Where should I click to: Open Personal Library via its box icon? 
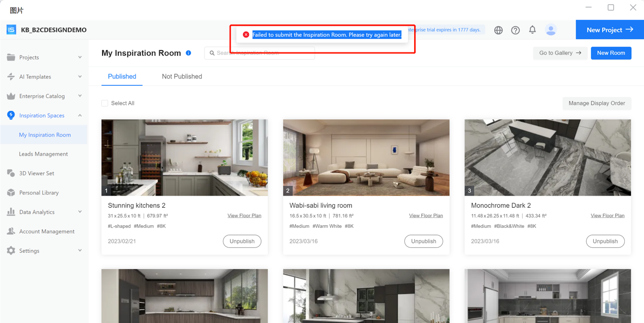click(11, 193)
